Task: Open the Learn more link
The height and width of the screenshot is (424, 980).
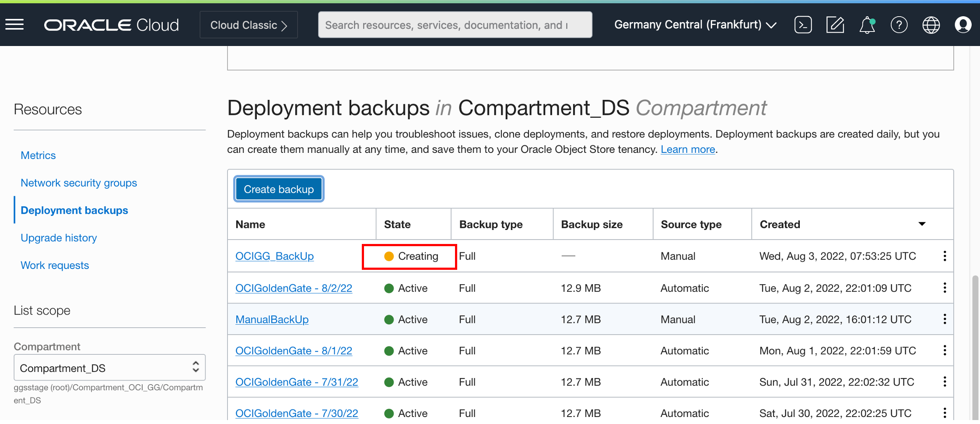Action: pyautogui.click(x=687, y=149)
